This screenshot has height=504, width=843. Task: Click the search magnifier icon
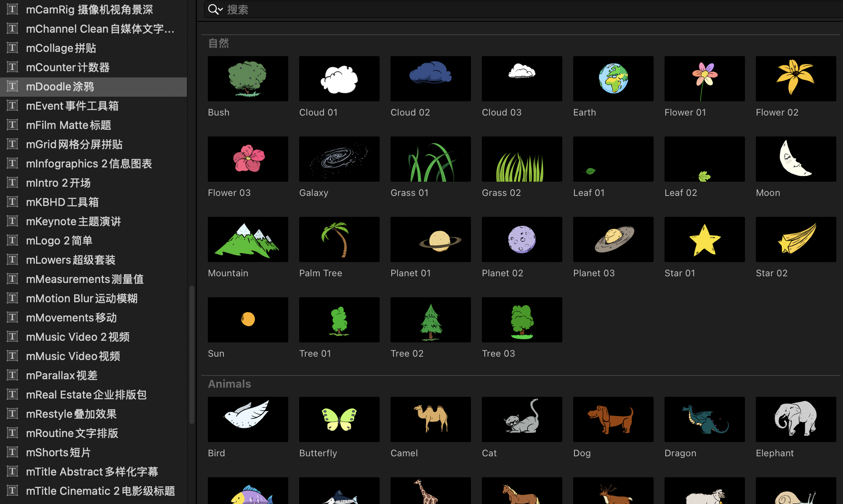(x=213, y=9)
